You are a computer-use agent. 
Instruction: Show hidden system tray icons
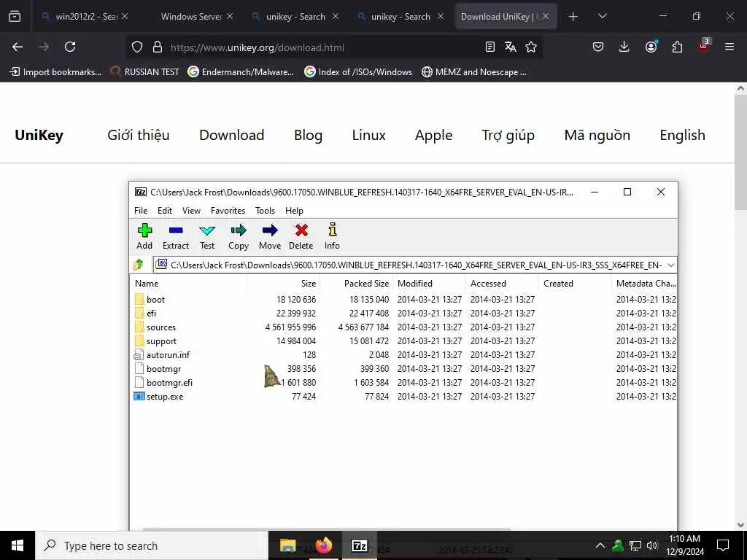[600, 545]
